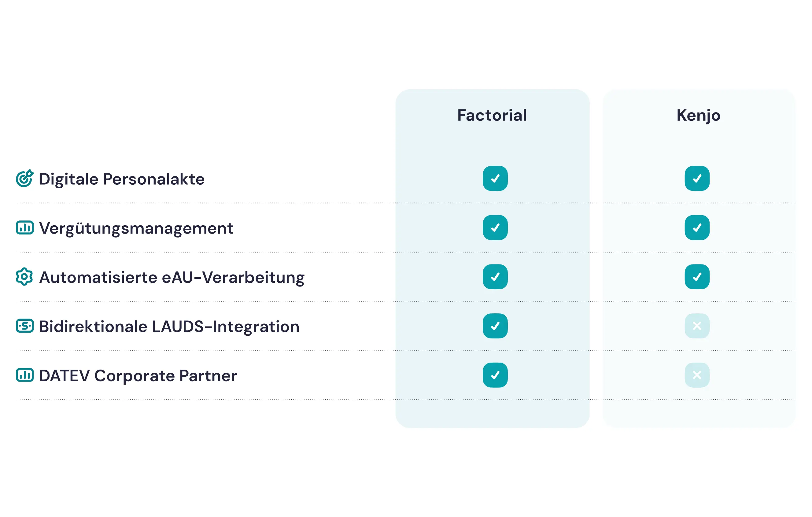Click the DATEV Corporate Partner label

(x=138, y=376)
